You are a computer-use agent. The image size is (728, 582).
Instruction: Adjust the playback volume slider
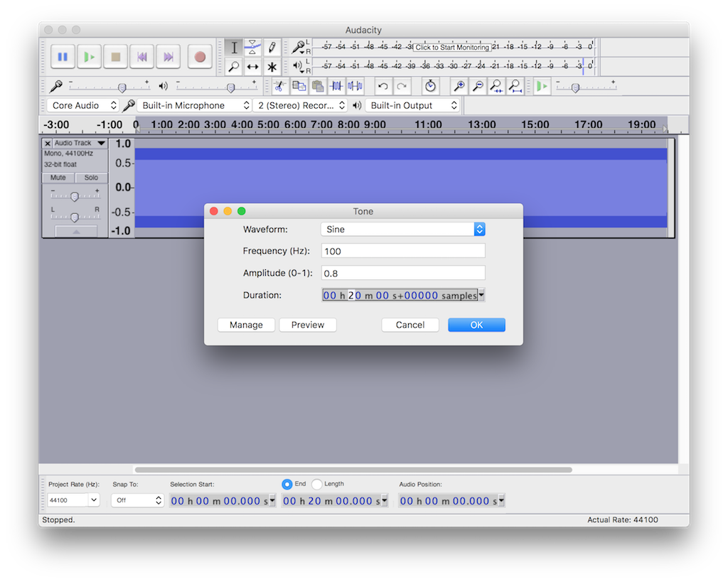coord(230,87)
